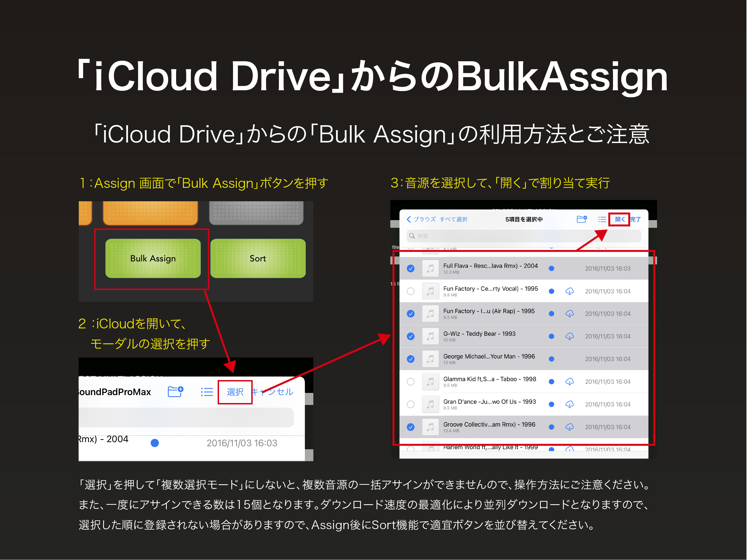
Task: Tap 完了 in the file picker header
Action: pos(636,219)
